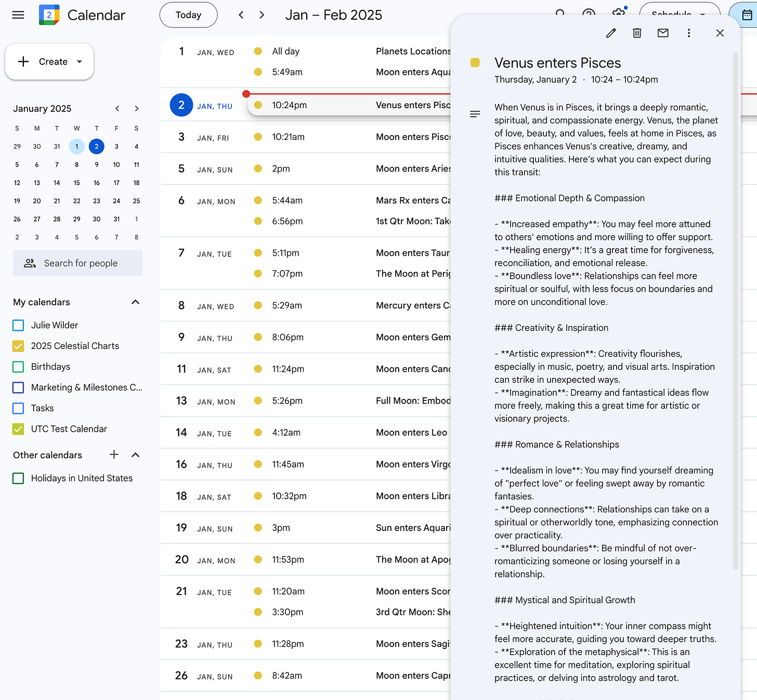
Task: Toggle Julie Wilder calendar checkbox
Action: (x=18, y=326)
